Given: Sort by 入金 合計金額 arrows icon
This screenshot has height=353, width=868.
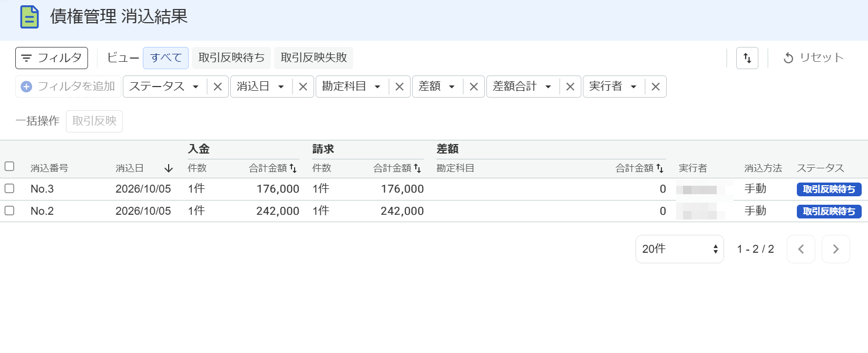Looking at the screenshot, I should (293, 168).
